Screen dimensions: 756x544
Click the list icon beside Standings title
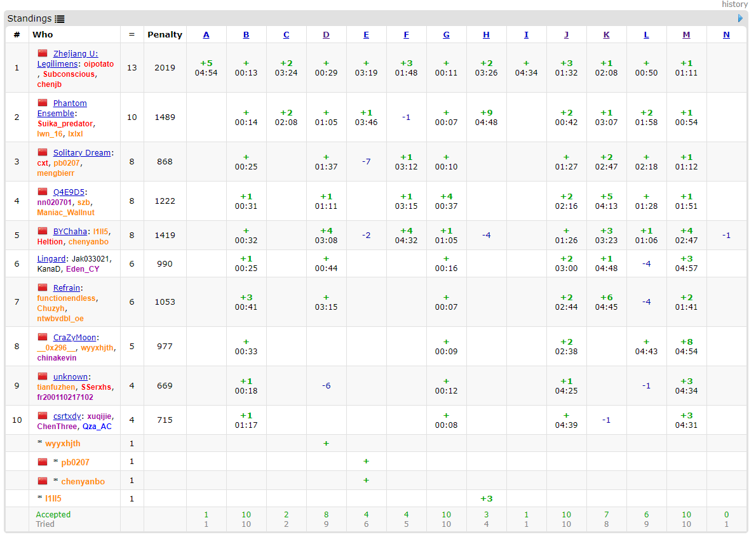point(60,19)
